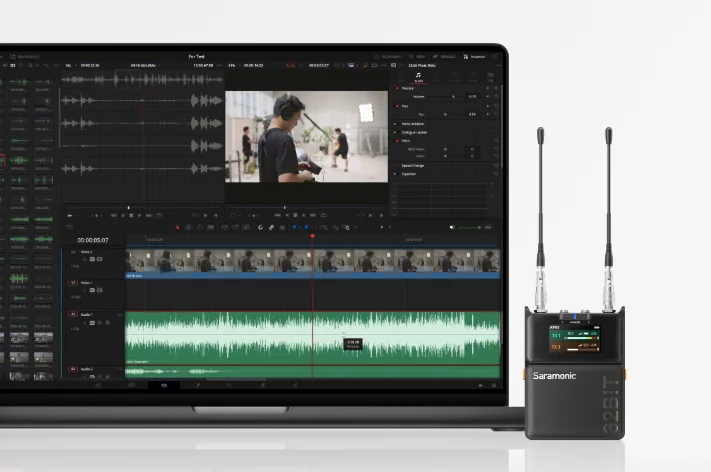This screenshot has height=472, width=711.
Task: Click the Pan value field
Action: (x=472, y=114)
